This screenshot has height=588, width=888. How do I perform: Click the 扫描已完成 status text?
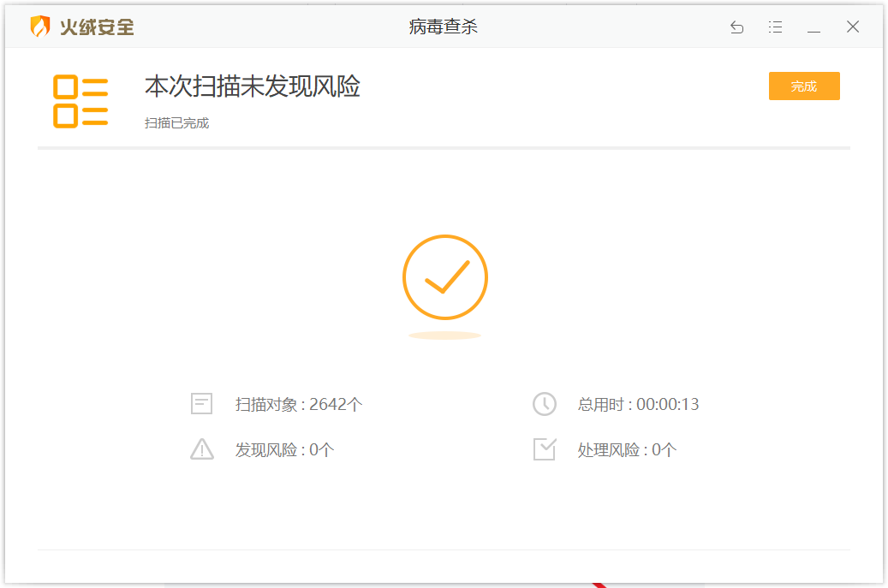coord(176,122)
